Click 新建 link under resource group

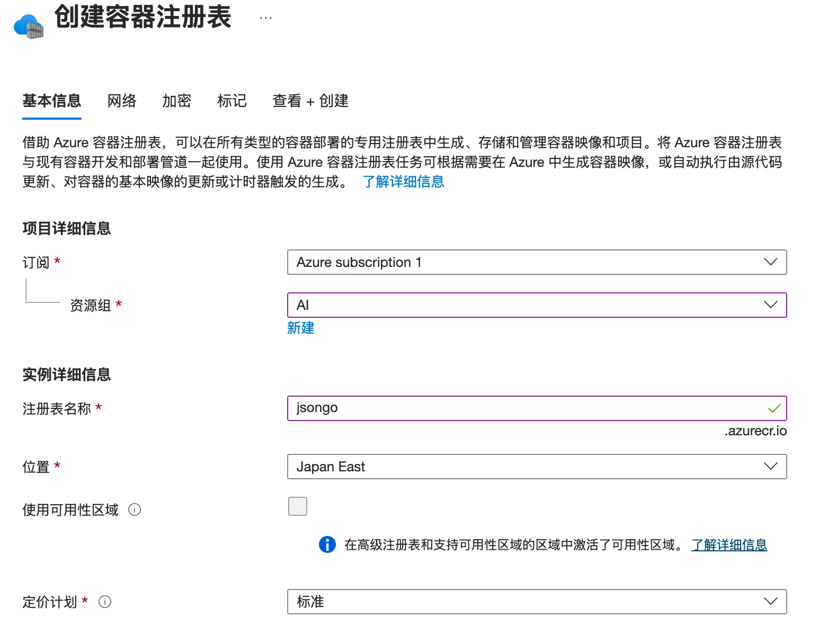pyautogui.click(x=300, y=328)
